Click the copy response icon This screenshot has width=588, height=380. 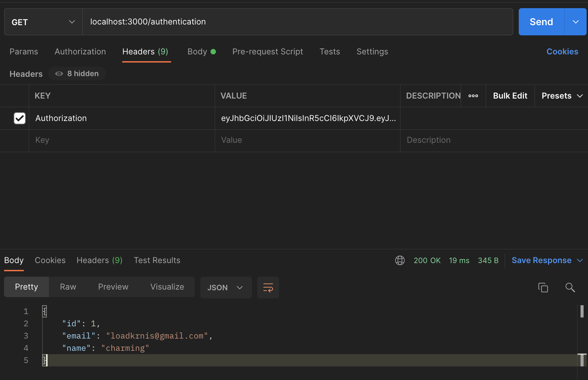tap(543, 288)
